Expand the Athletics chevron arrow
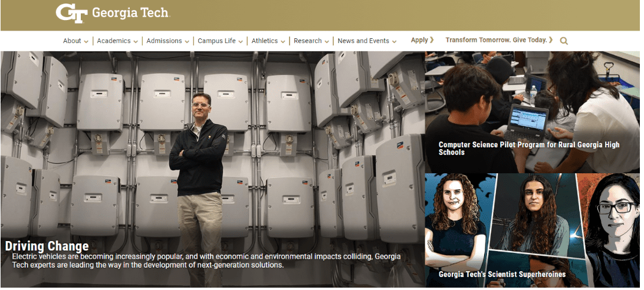644x290 pixels. coord(282,41)
